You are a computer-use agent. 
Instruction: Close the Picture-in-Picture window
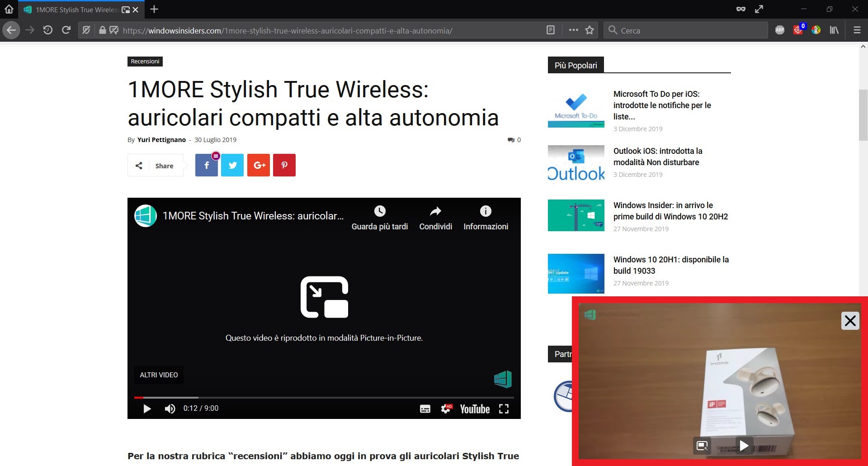850,321
